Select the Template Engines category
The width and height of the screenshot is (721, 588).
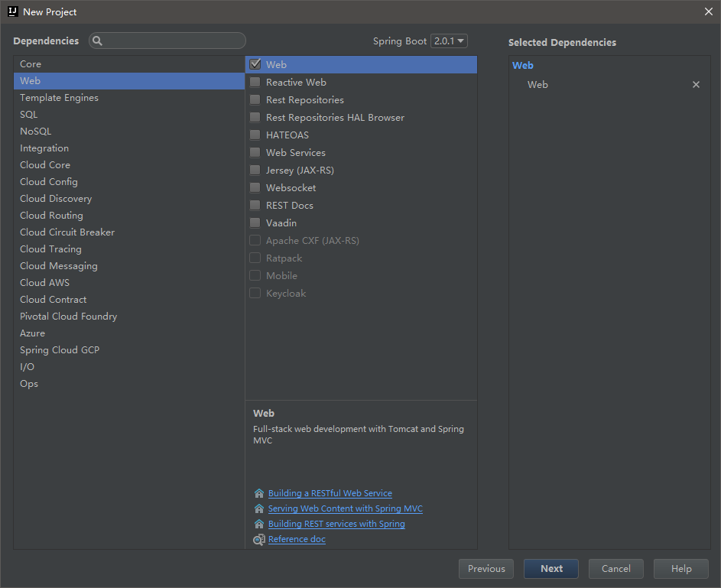[x=59, y=98]
